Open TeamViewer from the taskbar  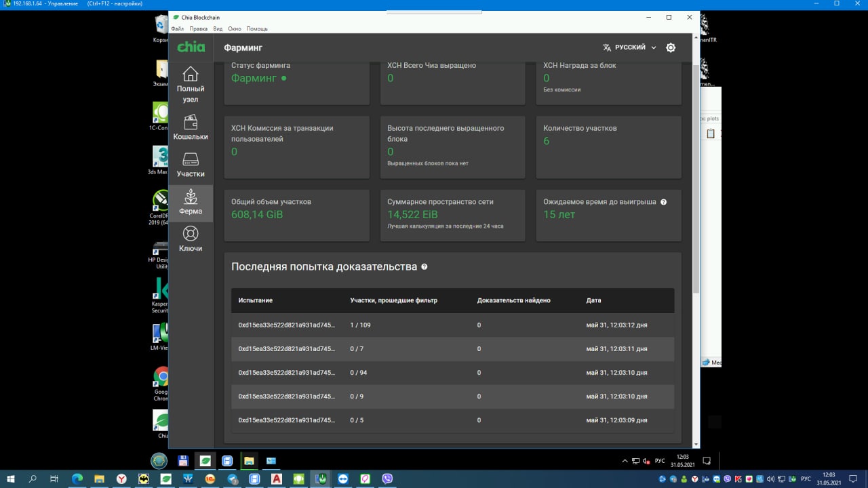point(342,479)
